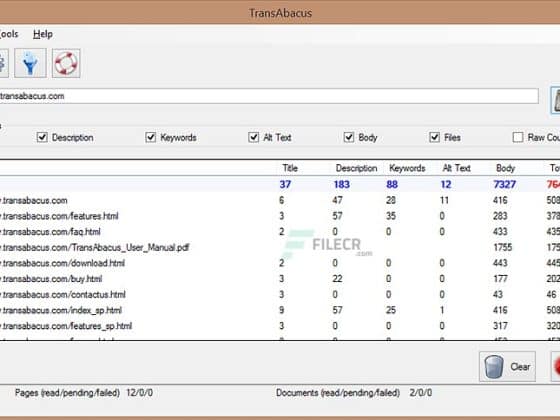Image resolution: width=560 pixels, height=420 pixels.
Task: Select the buy.html row
Action: pyautogui.click(x=279, y=279)
